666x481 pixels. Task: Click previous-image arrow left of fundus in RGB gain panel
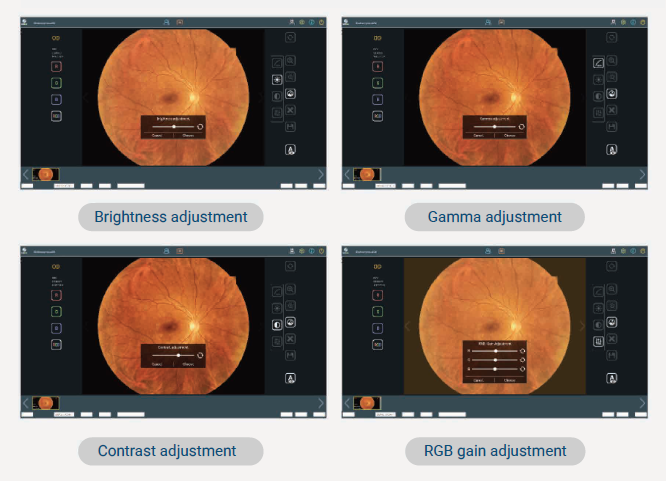point(408,326)
